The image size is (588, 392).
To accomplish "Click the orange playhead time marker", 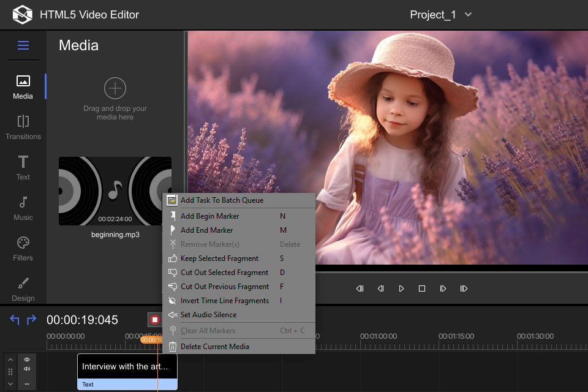I will coord(151,339).
